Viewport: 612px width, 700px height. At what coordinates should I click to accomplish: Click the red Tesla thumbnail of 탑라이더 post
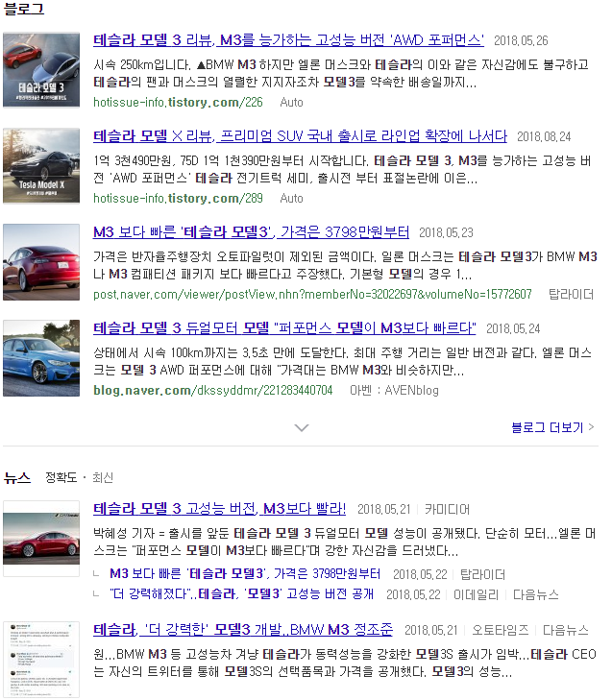tap(41, 262)
